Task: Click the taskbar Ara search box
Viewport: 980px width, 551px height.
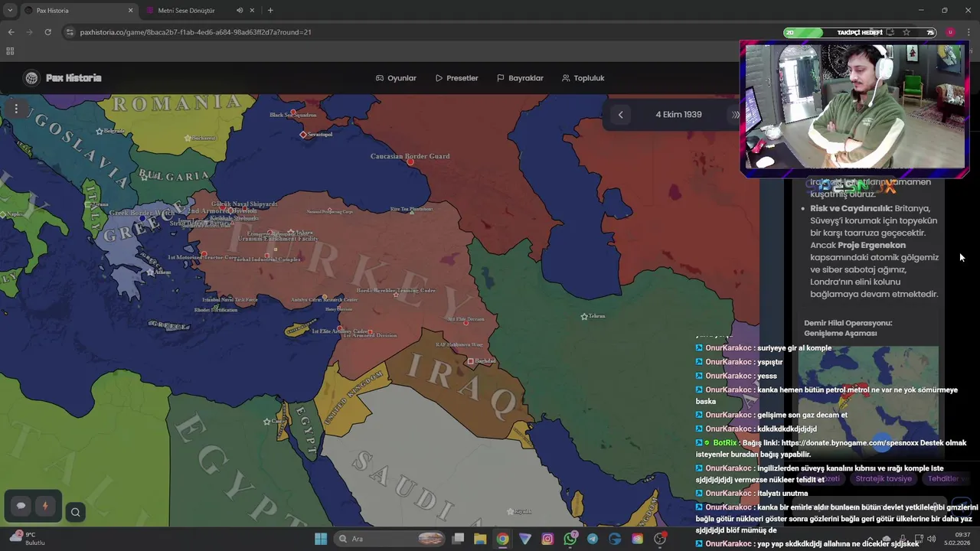Action: [x=390, y=539]
